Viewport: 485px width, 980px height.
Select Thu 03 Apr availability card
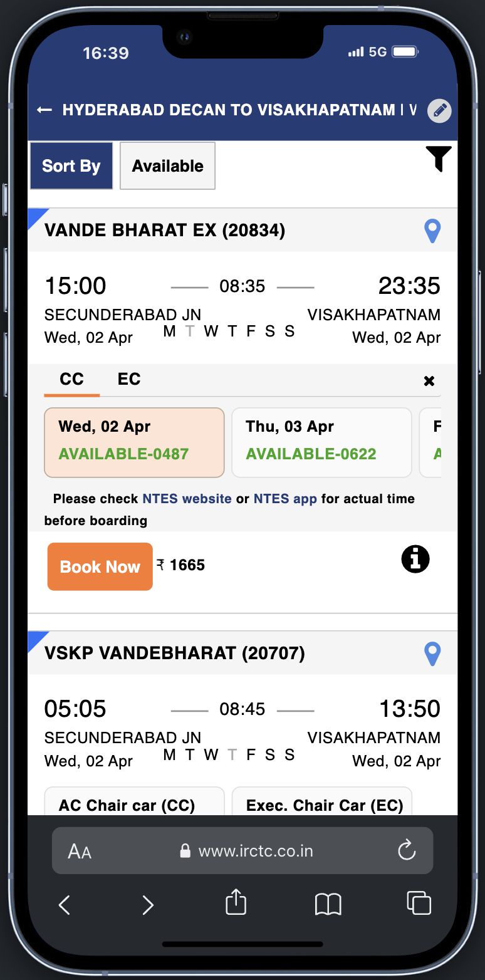[321, 442]
